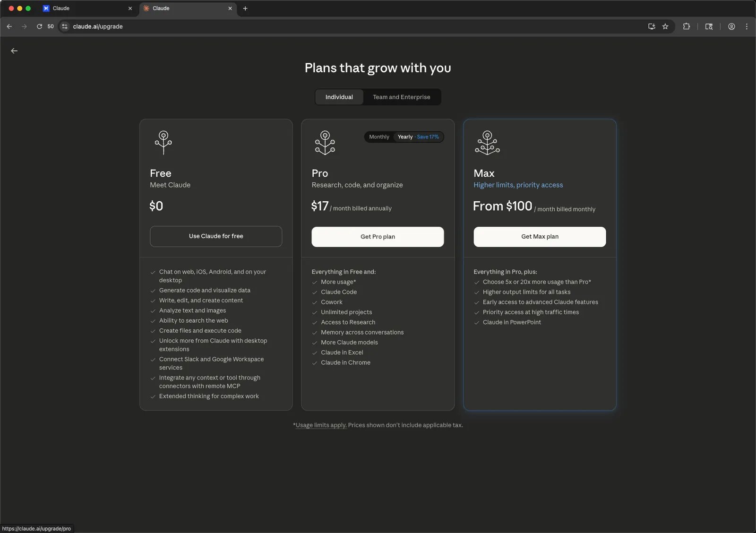Screen dimensions: 756x533
Task: Open the browser extensions puzzle icon
Action: coord(687,26)
